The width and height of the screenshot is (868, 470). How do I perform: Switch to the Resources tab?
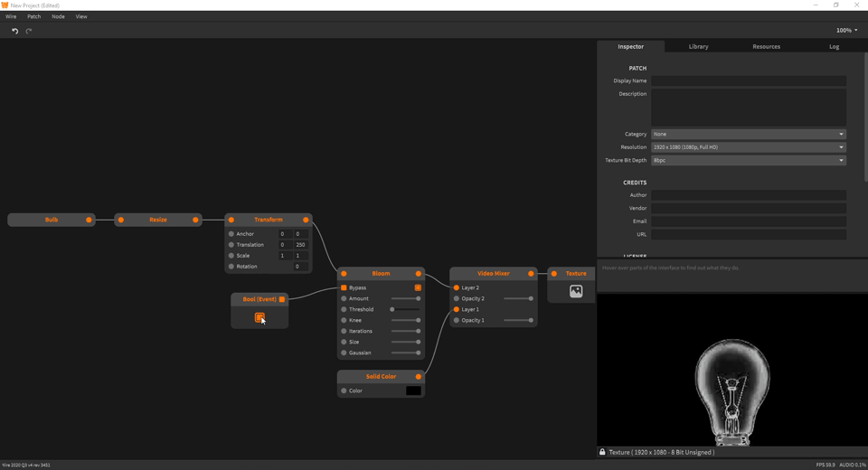pyautogui.click(x=766, y=46)
